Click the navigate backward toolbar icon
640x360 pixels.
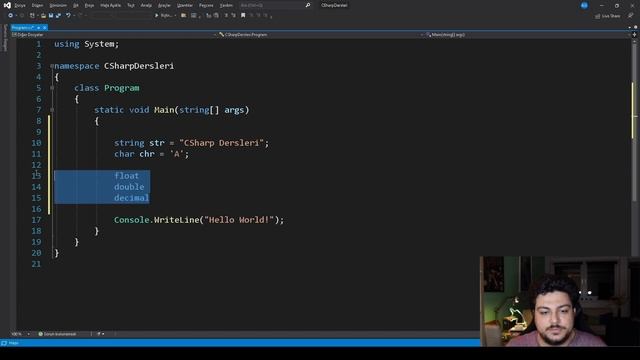point(11,16)
